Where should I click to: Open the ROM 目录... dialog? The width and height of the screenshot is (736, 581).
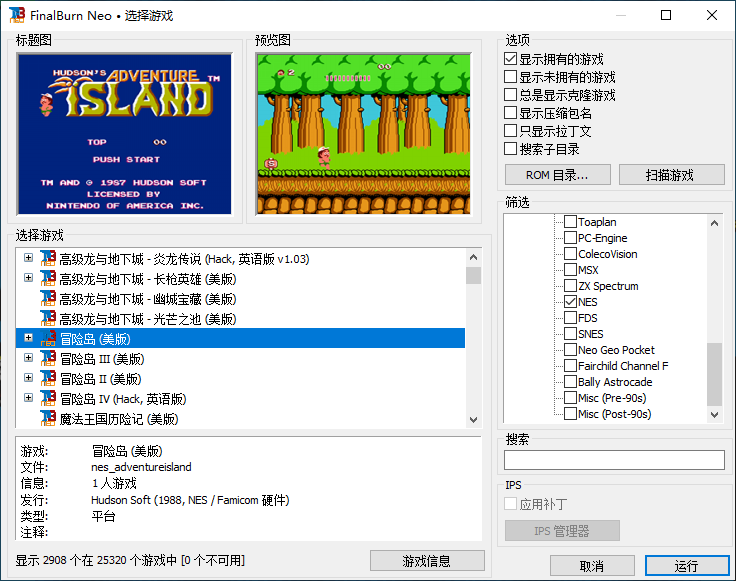pyautogui.click(x=558, y=175)
